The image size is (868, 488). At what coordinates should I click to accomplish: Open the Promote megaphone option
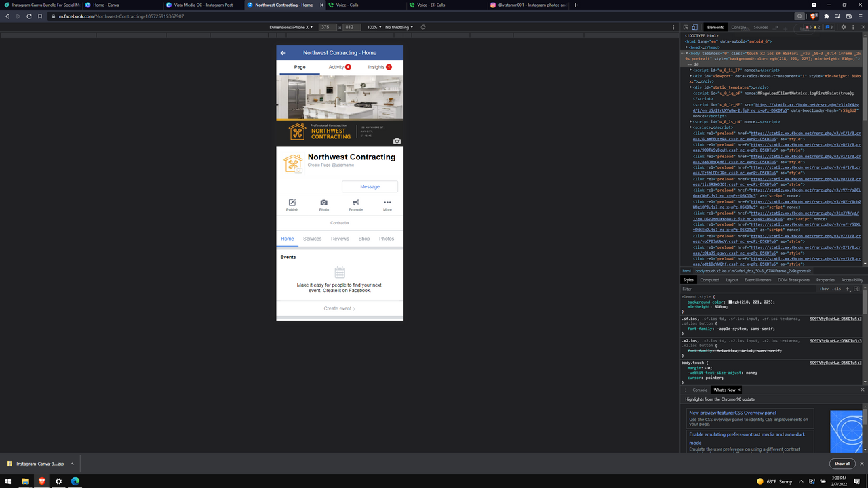355,205
